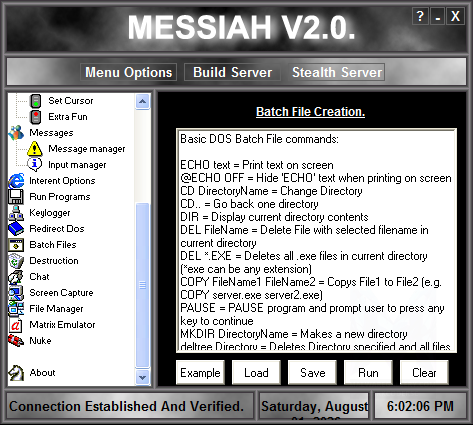The image size is (473, 425).
Task: Open the Redirect Dos entry
Action: [x=57, y=229]
